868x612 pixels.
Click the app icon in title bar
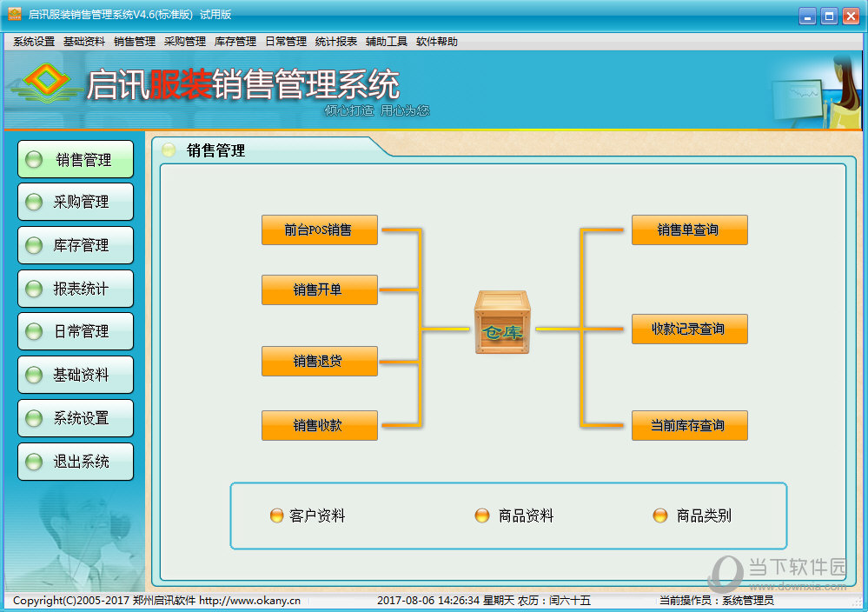[15, 15]
